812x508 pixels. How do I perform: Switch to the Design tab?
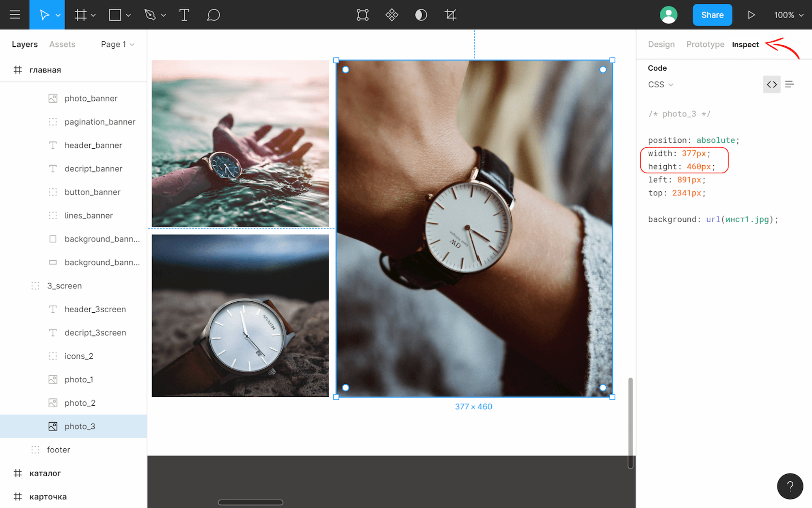click(660, 44)
